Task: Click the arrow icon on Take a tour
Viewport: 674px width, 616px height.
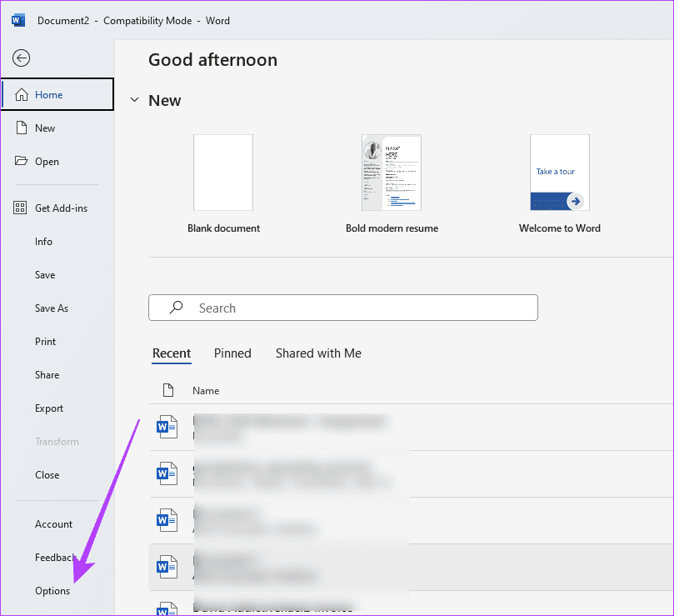Action: (x=576, y=201)
